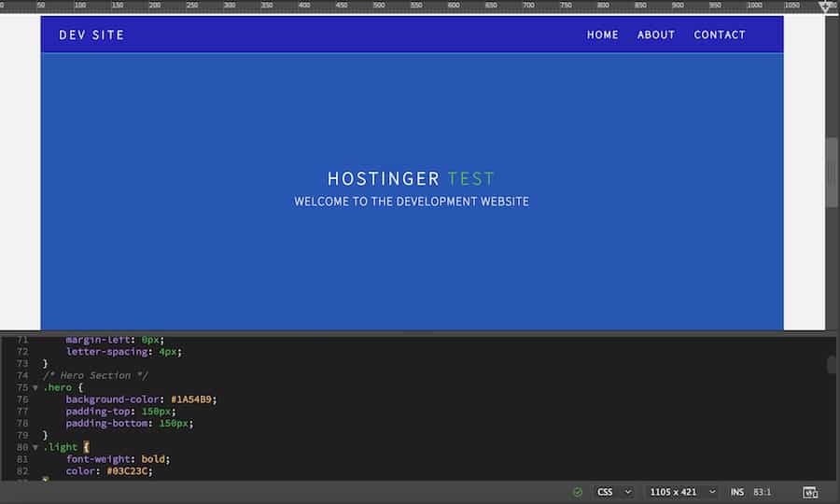The image size is (840, 504).
Task: Click the #1A54B9 background-color value
Action: 194,399
